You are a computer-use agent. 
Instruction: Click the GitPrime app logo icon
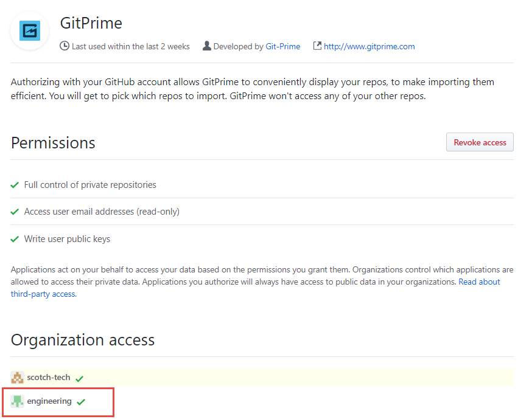point(30,31)
